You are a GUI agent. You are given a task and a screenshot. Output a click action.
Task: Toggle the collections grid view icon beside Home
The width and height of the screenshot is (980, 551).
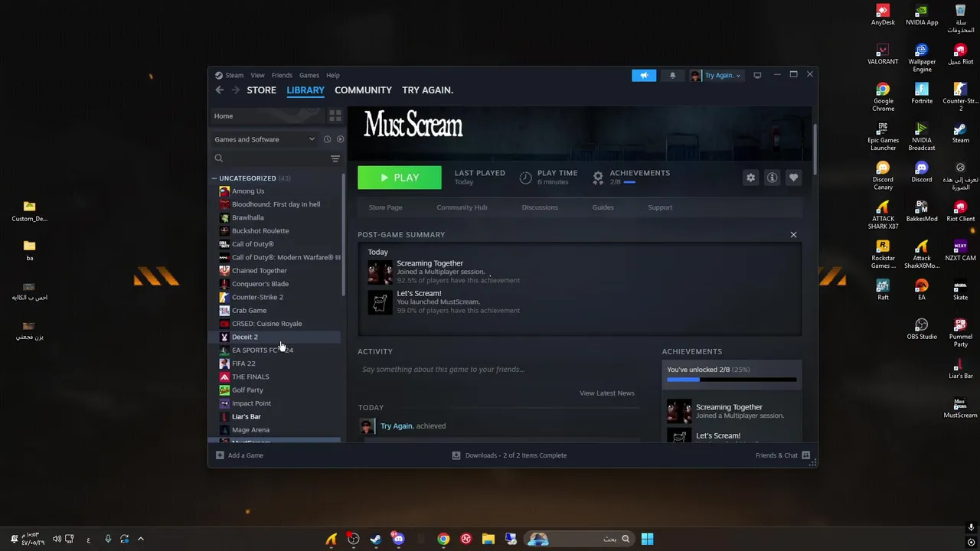[x=335, y=116]
